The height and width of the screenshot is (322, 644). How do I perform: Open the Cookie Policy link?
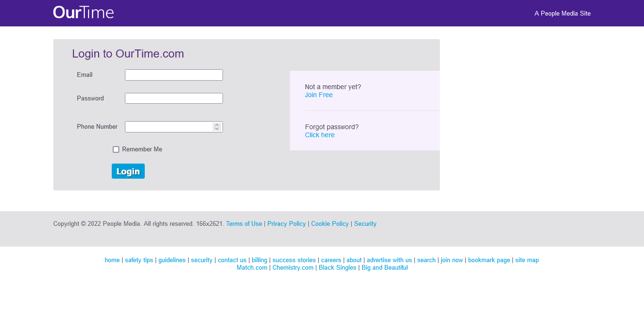tap(330, 224)
